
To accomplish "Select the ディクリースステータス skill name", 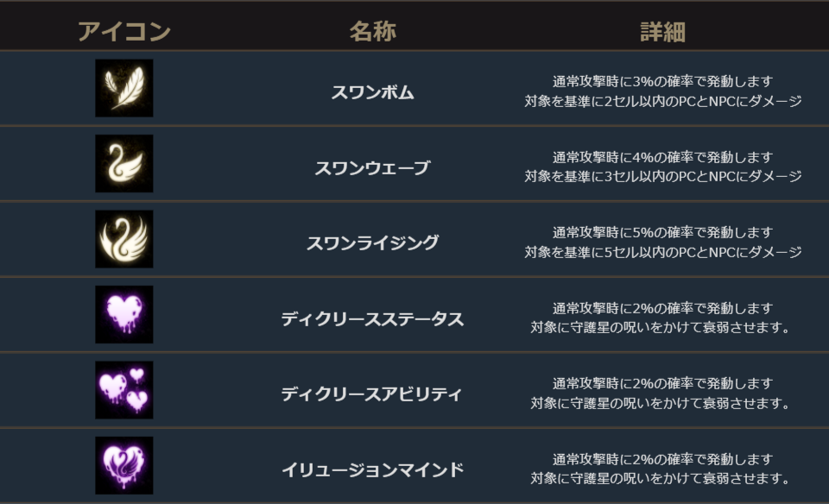I will point(372,319).
